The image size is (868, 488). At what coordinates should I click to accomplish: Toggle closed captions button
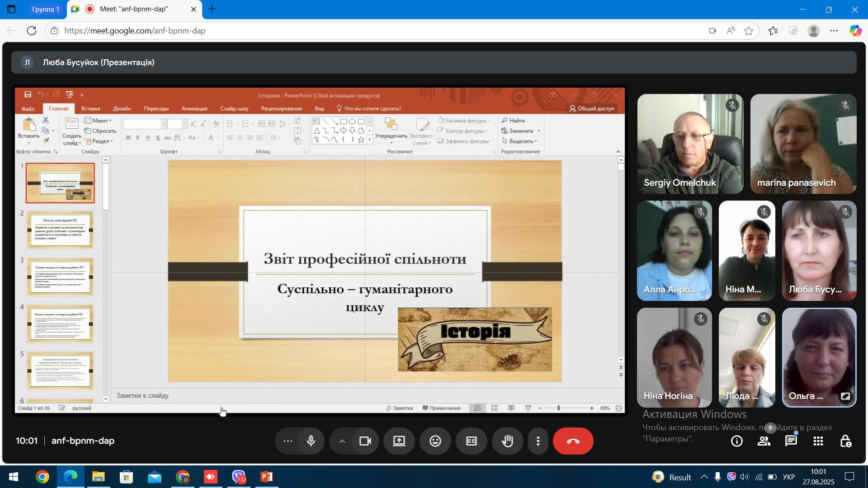(471, 441)
